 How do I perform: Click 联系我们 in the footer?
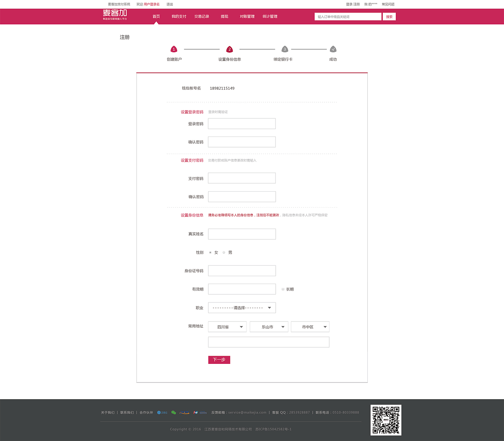[x=127, y=413]
